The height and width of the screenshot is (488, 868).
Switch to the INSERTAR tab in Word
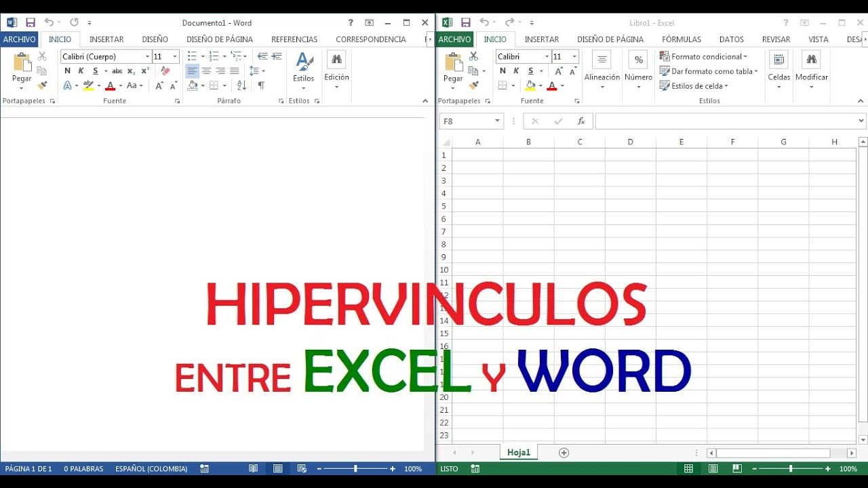[106, 39]
